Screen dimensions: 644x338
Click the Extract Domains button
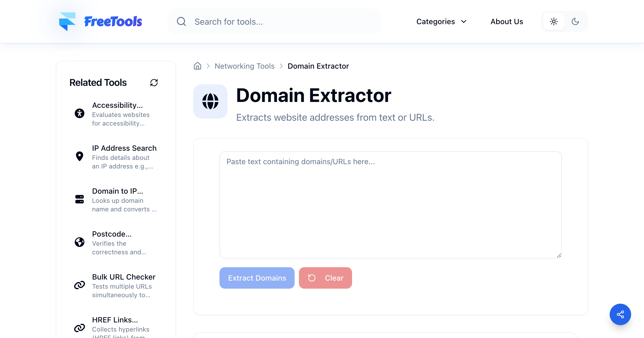257,278
